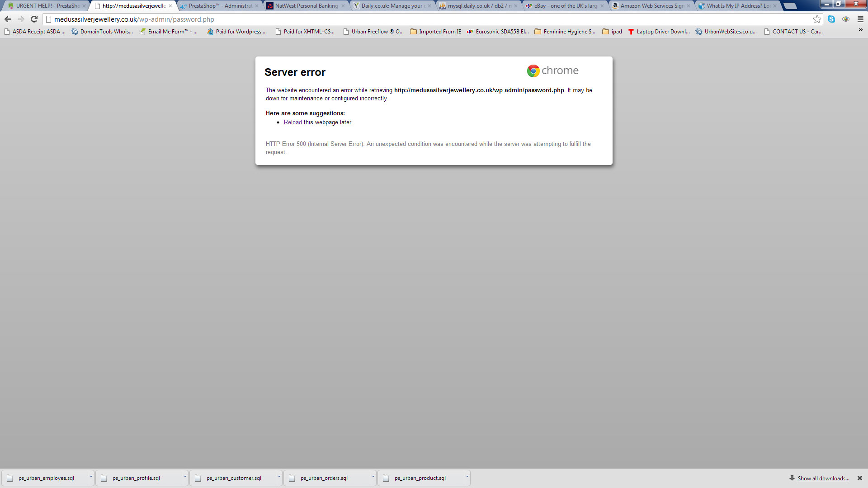Click the address bar URL field
Viewport: 868px width, 488px height.
(x=407, y=19)
